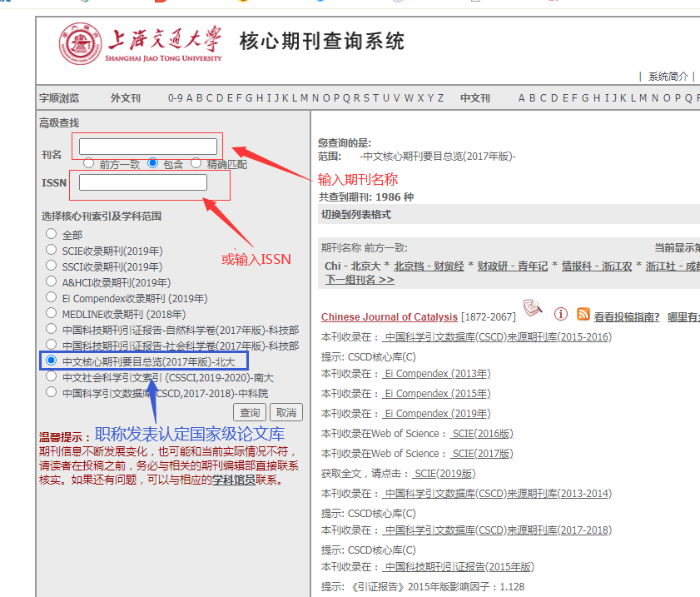Open the orange RSS feed icon
This screenshot has width=700, height=597.
583,314
